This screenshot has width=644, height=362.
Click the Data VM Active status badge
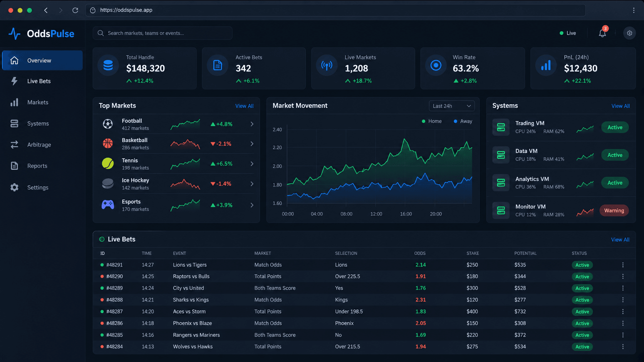(x=615, y=155)
